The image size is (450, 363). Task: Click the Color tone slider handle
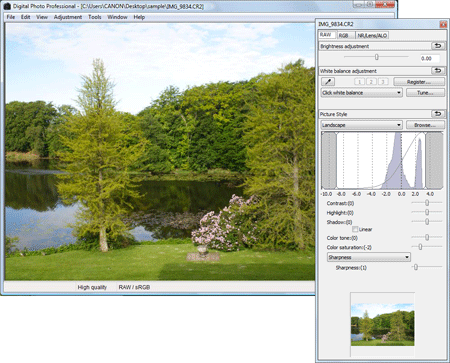pos(427,237)
